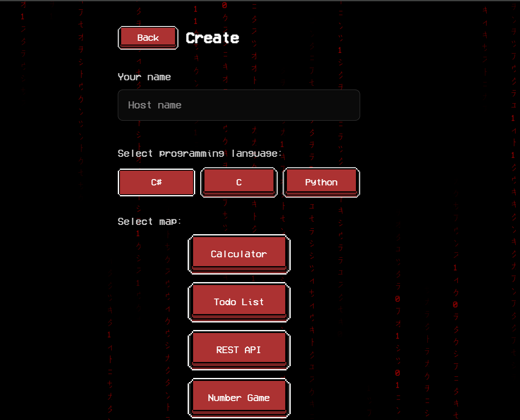Select the REST API map
This screenshot has height=420, width=520.
coord(239,350)
